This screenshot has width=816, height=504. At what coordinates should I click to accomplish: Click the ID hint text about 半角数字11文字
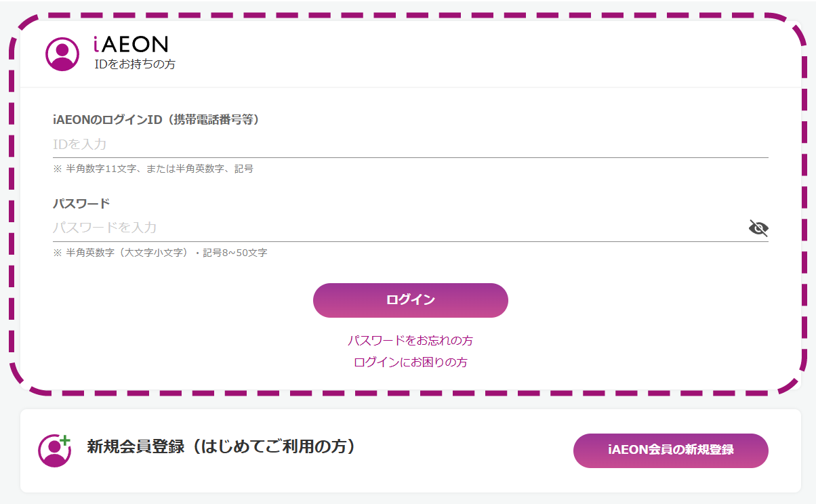click(153, 169)
